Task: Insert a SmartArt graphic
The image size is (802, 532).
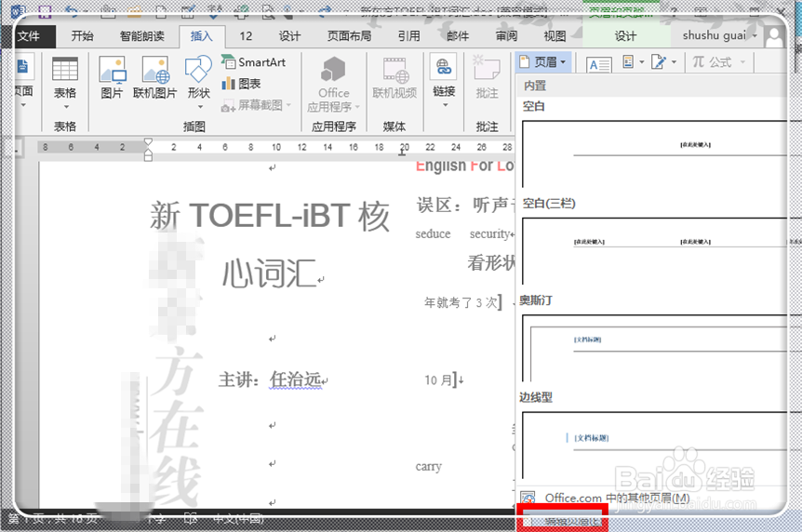Action: point(254,62)
